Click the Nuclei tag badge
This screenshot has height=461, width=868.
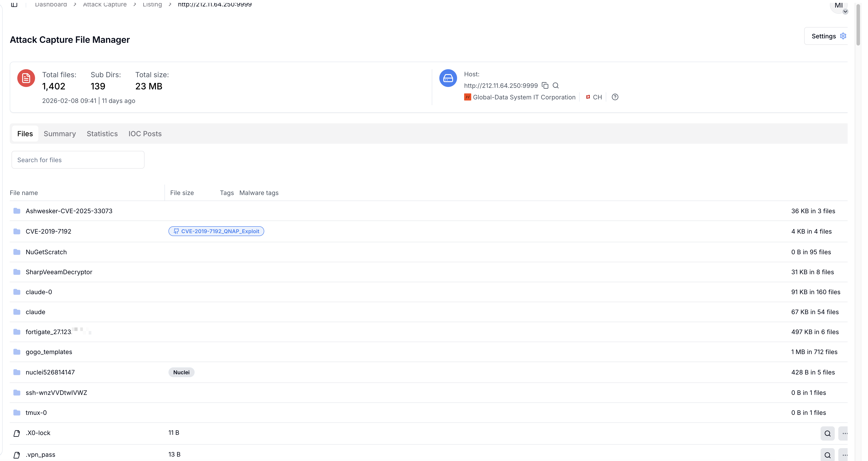181,372
